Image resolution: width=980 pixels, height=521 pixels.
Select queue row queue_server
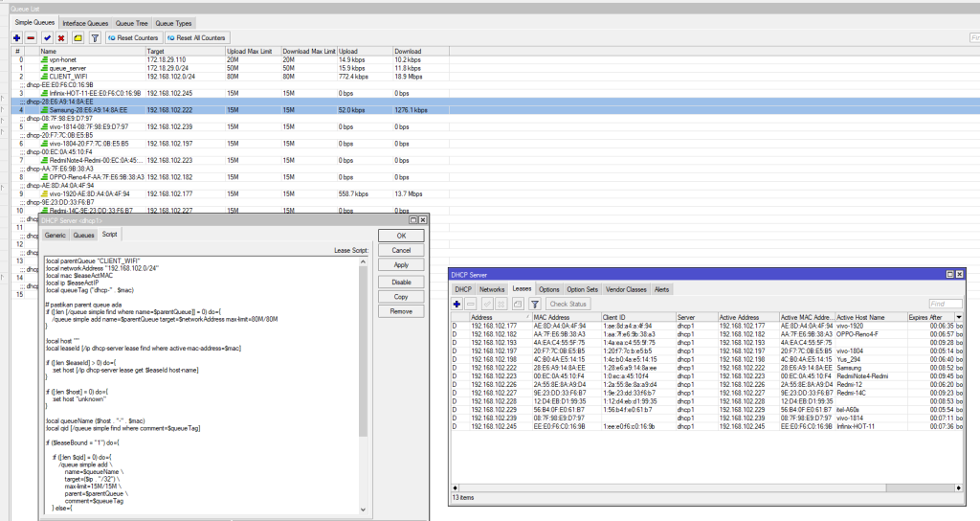pyautogui.click(x=230, y=68)
